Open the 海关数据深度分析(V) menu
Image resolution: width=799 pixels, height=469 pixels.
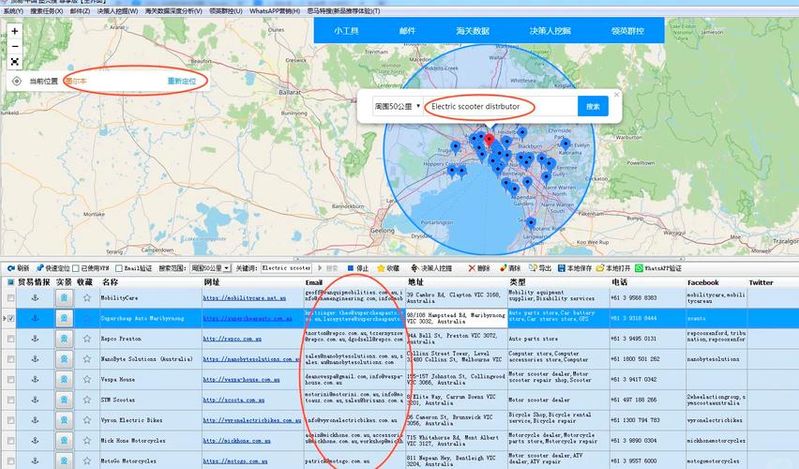click(173, 11)
